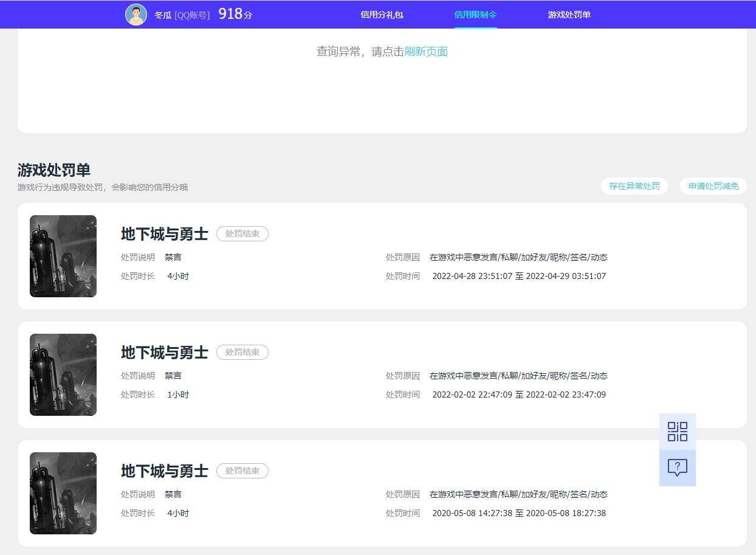Click 禁言 description in 2022-04-28 penalty
This screenshot has height=555, width=756.
pos(173,257)
